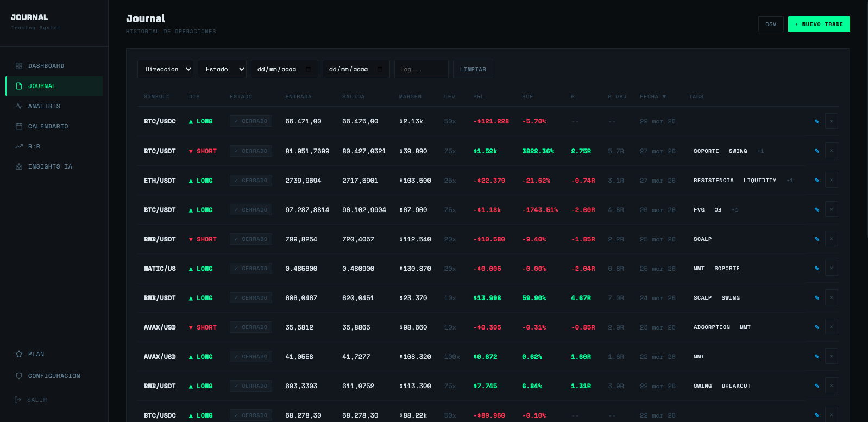The width and height of the screenshot is (868, 422).
Task: Click the Plan star icon
Action: tap(19, 354)
